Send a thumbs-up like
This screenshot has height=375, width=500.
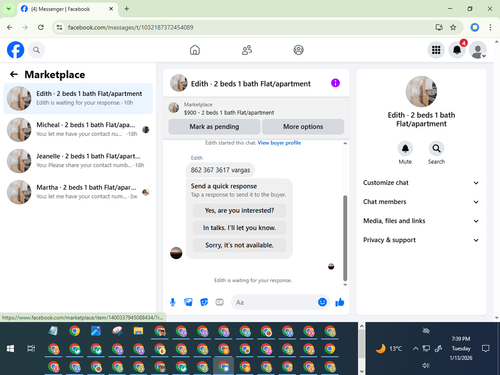coord(340,302)
